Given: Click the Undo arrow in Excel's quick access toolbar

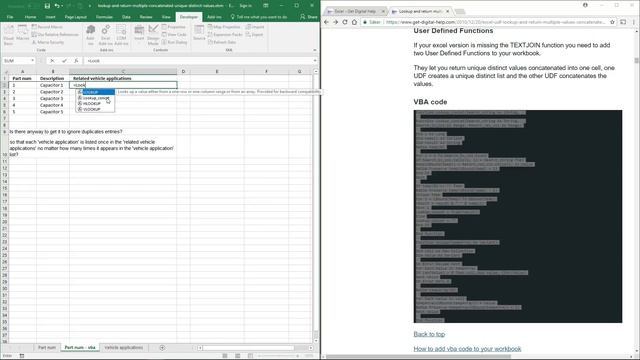Looking at the screenshot, I should click(57, 6).
